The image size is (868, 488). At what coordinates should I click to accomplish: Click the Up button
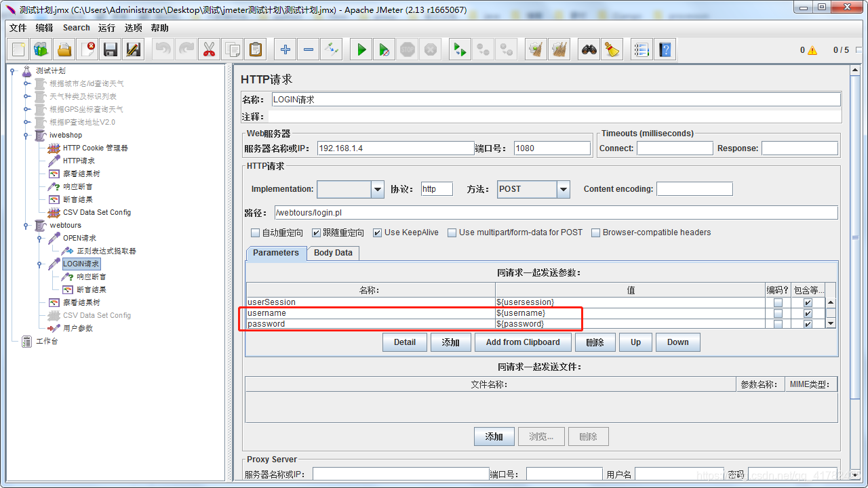[x=635, y=342]
